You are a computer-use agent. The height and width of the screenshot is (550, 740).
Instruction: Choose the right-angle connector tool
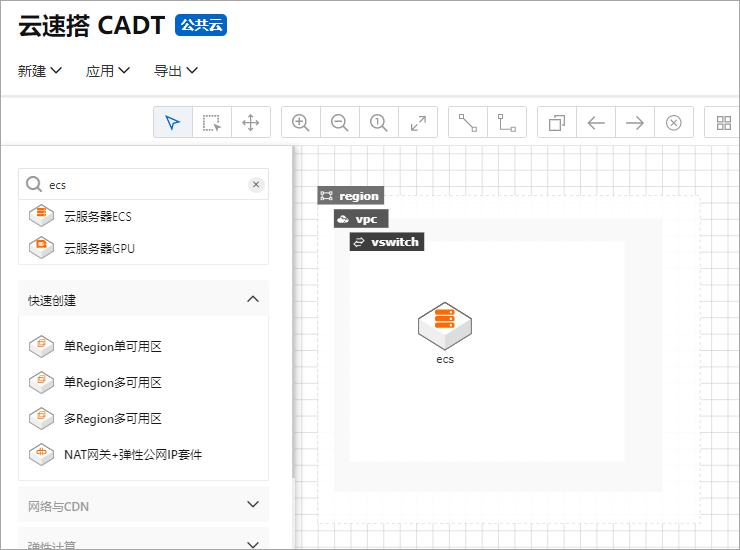point(507,123)
